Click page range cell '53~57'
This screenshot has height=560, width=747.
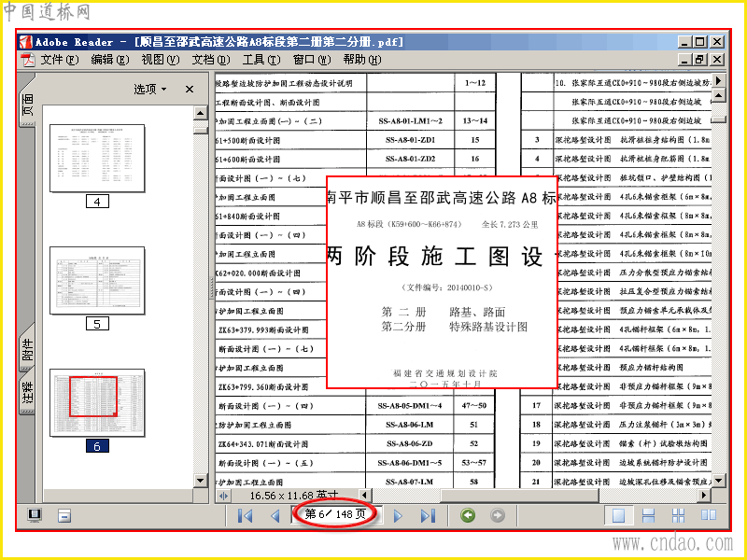[x=474, y=463]
